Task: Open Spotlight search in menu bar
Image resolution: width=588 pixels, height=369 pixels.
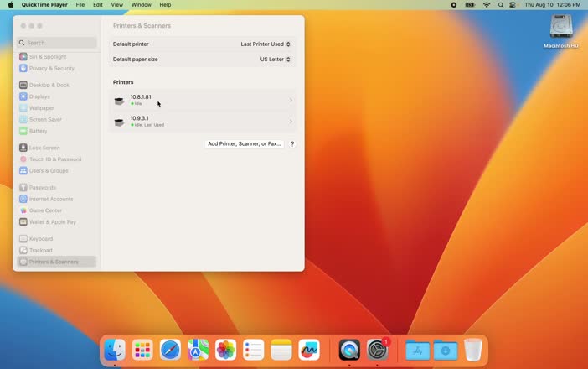Action: point(501,5)
